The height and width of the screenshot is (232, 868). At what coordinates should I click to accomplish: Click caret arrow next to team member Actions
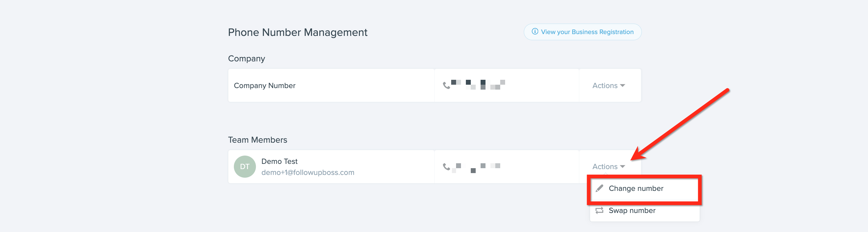click(622, 167)
